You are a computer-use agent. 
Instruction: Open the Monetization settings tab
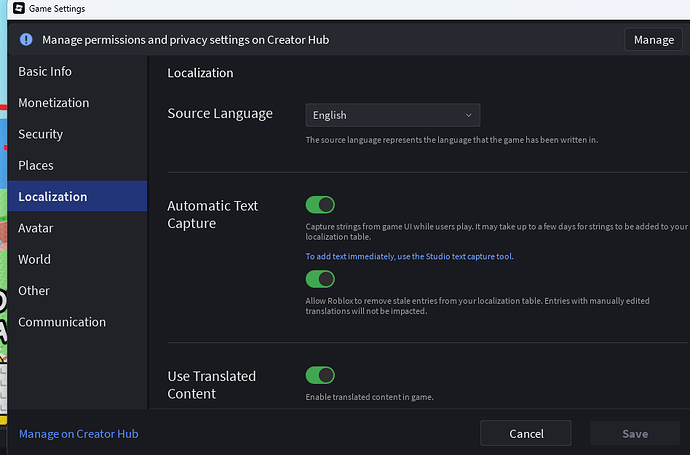(x=54, y=103)
